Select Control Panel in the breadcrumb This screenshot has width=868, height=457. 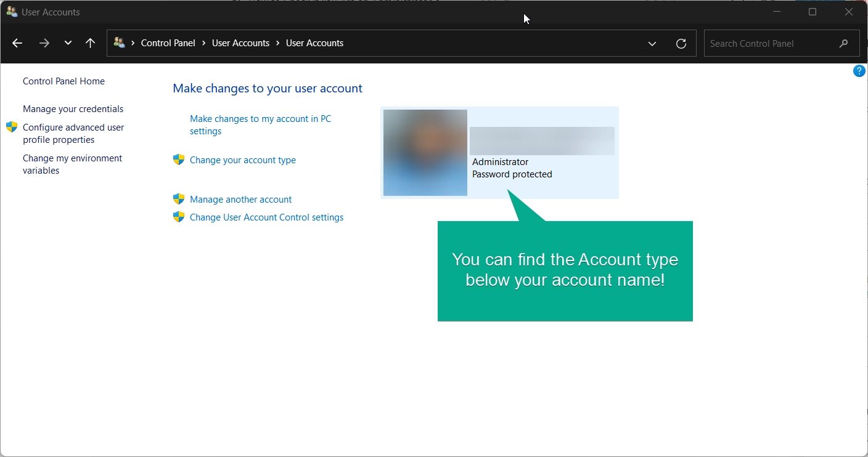tap(168, 43)
